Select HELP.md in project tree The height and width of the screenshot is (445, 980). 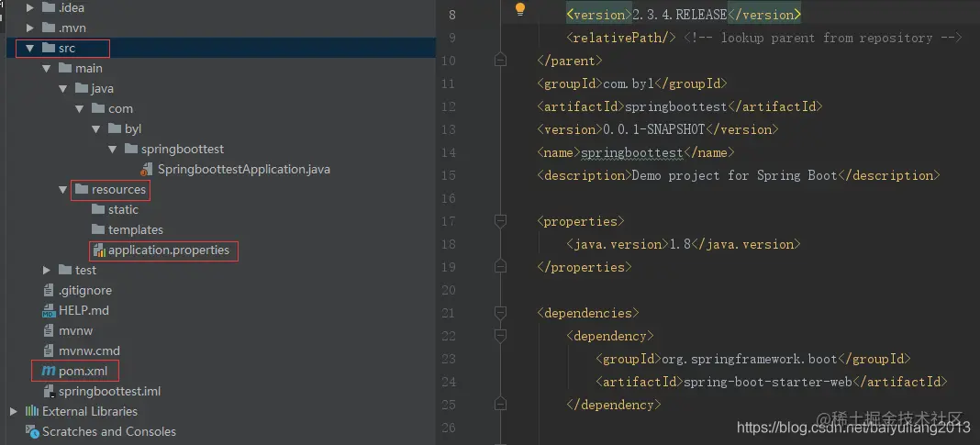tap(84, 311)
